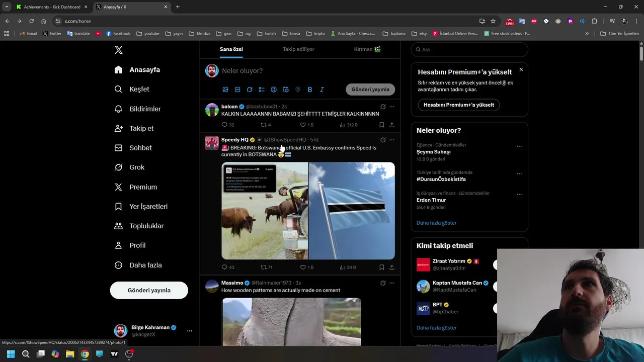Screen dimensions: 644x362
Task: Apply italic formatting in the composer
Action: point(322,89)
